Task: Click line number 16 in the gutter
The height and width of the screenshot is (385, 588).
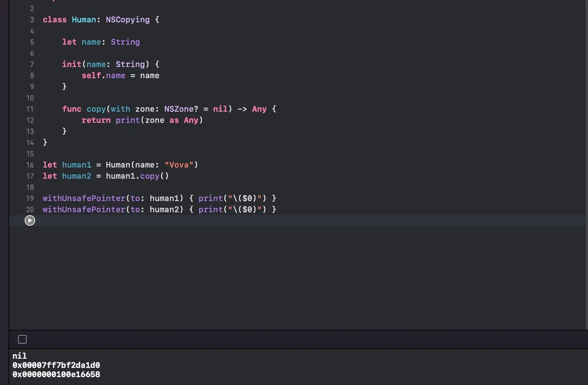Action: coord(30,164)
